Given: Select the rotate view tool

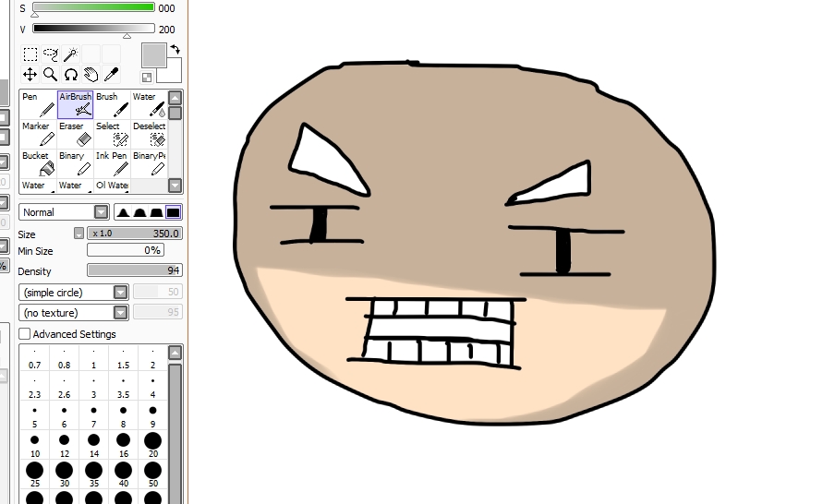Looking at the screenshot, I should (71, 75).
